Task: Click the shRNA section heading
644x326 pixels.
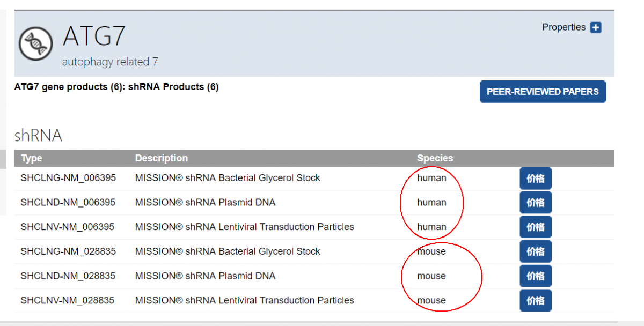Action: 38,136
